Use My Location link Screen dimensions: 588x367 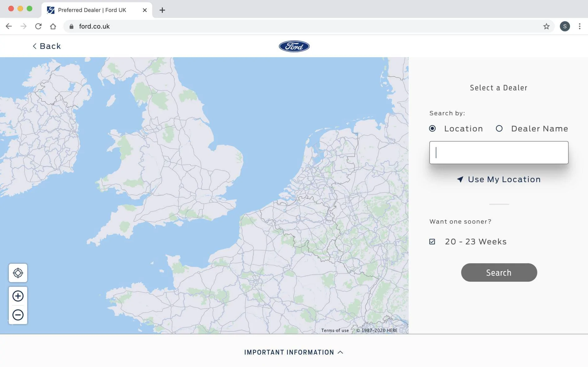point(499,179)
